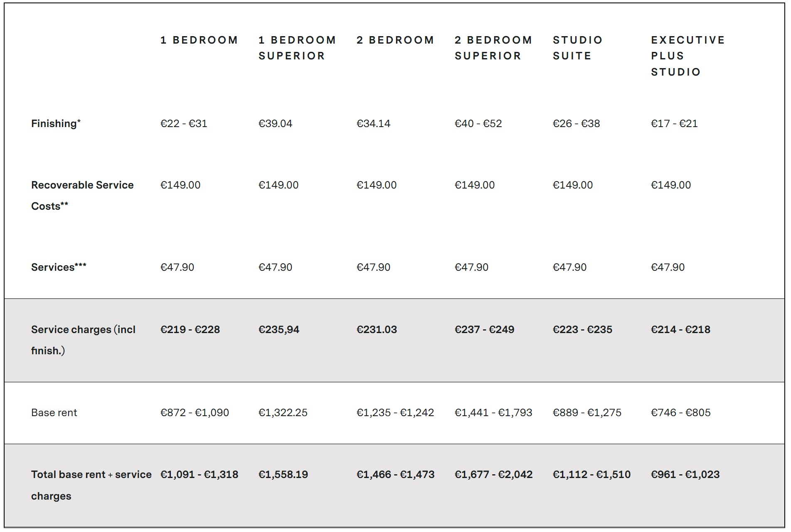791x532 pixels.
Task: Select the €1,677 - €2,042 total cell
Action: [x=493, y=475]
